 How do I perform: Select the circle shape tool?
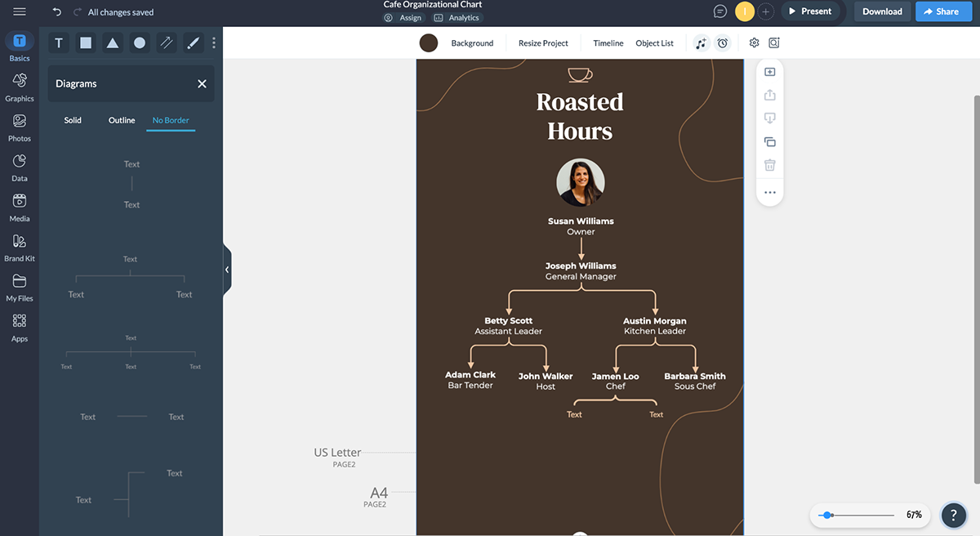tap(140, 43)
